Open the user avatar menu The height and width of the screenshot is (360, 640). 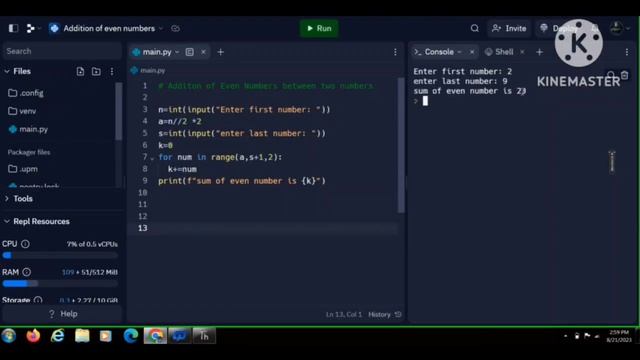(616, 28)
